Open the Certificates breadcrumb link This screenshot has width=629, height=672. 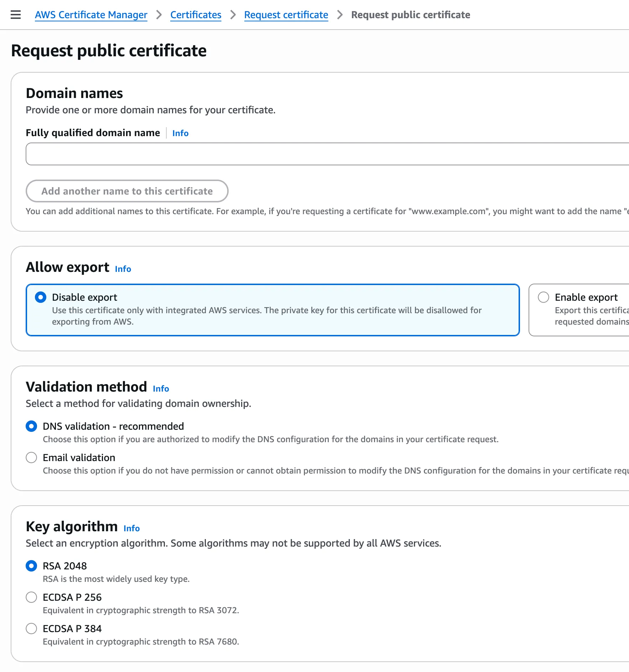196,15
